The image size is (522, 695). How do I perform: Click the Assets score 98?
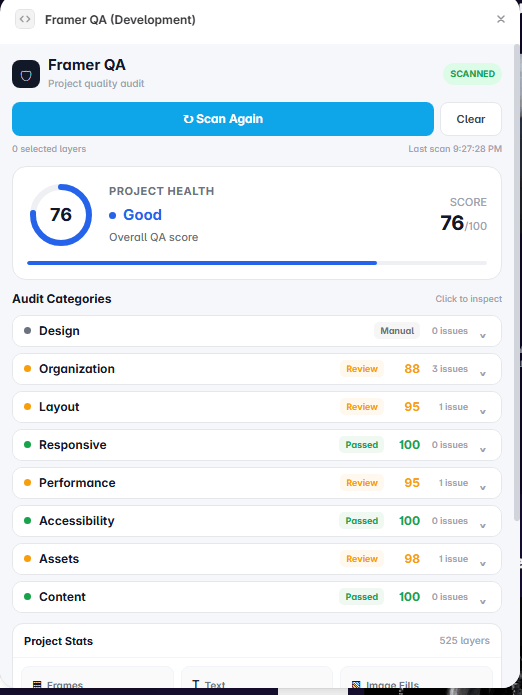pos(412,559)
